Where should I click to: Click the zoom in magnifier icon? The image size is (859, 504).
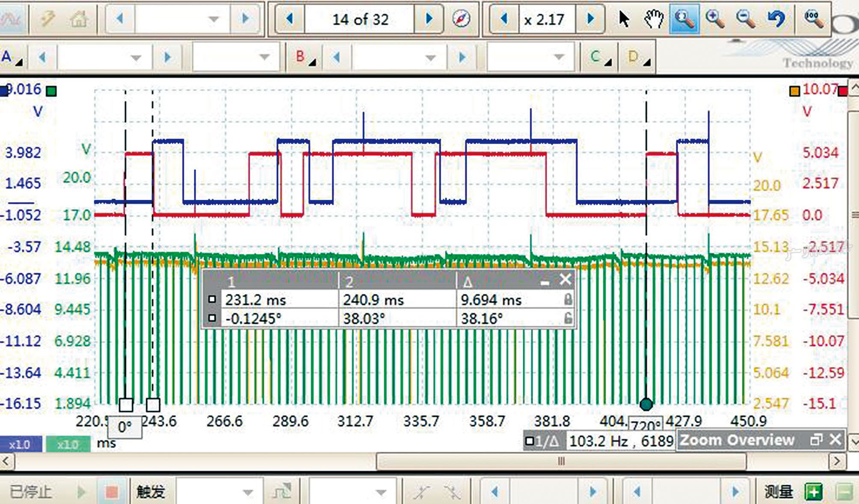(x=714, y=19)
